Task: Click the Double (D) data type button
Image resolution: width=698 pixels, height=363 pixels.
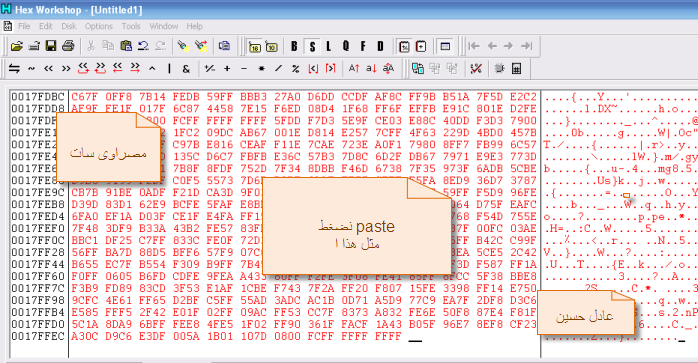Action: point(380,46)
